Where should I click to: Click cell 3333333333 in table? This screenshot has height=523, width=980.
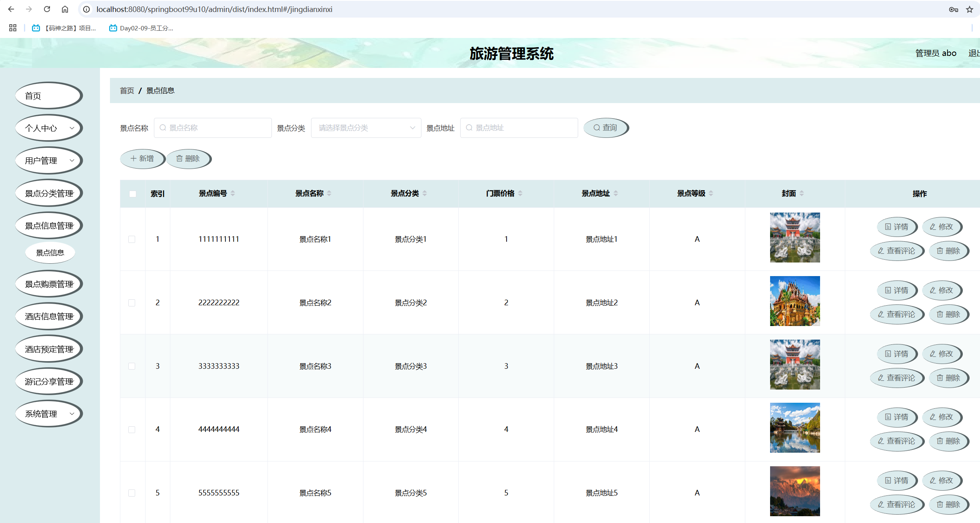point(219,366)
